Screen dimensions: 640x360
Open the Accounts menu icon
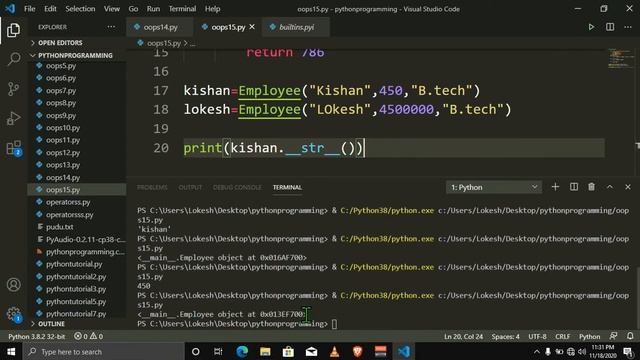pyautogui.click(x=13, y=284)
